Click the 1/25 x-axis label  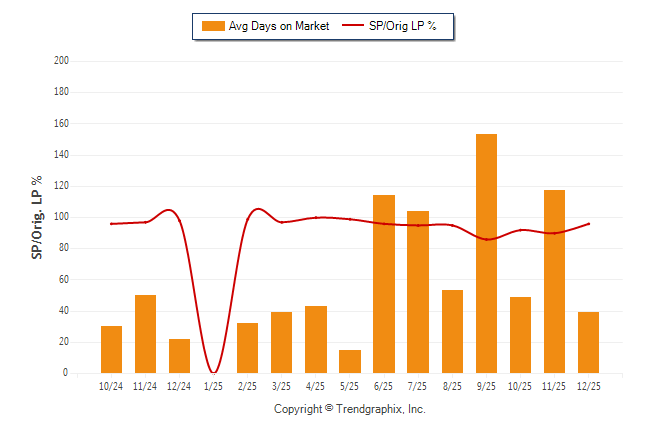[x=214, y=386]
